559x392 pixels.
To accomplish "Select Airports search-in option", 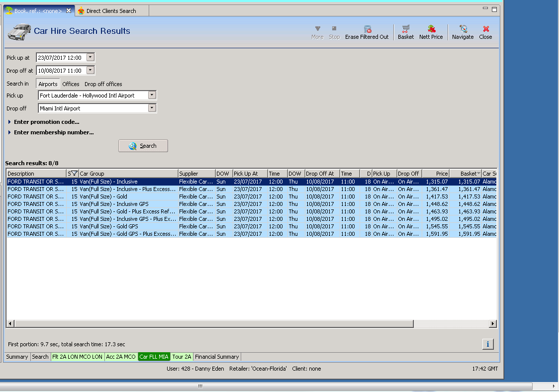I will 48,84.
